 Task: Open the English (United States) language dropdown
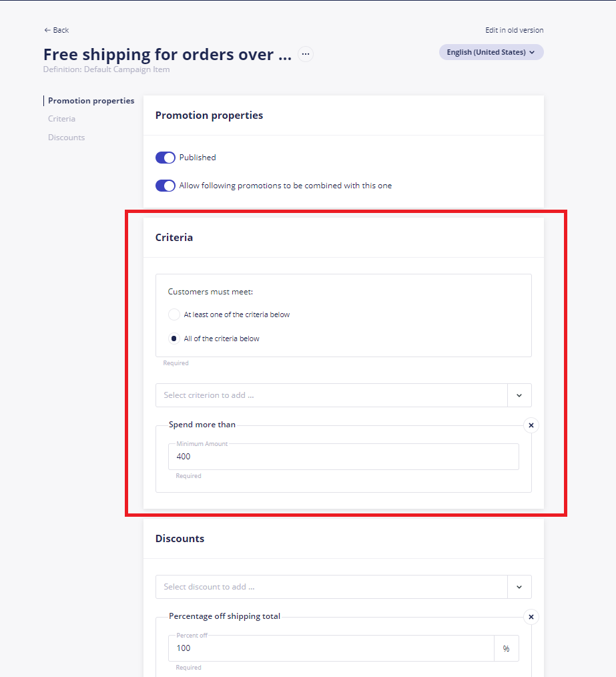point(491,52)
